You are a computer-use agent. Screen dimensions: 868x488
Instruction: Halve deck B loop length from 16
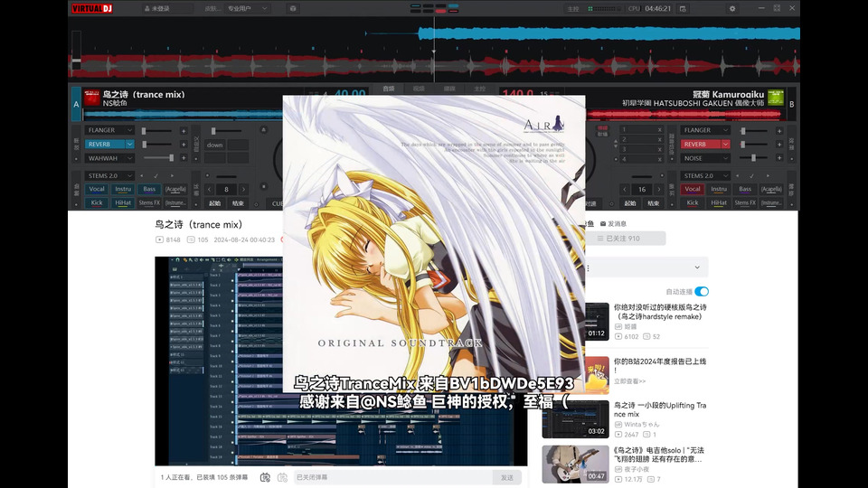[x=625, y=189]
